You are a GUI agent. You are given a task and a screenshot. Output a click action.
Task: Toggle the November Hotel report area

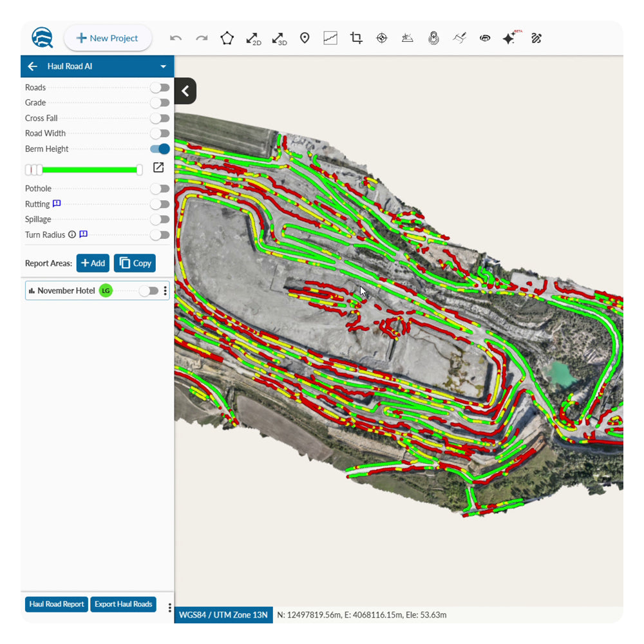click(x=148, y=291)
